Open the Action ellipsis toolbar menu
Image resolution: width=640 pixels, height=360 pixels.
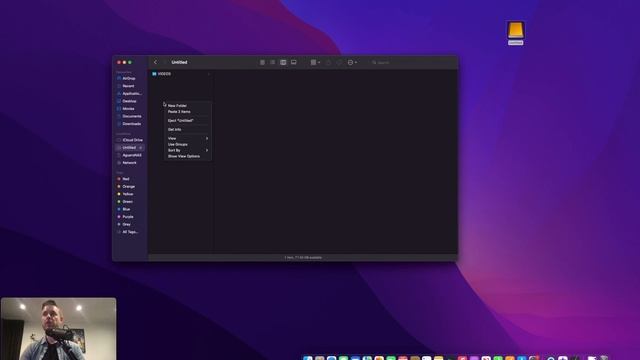click(x=352, y=62)
